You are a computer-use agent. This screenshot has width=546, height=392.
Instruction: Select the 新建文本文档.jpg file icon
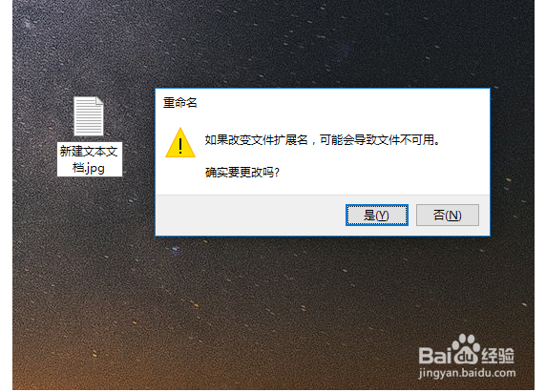[89, 116]
